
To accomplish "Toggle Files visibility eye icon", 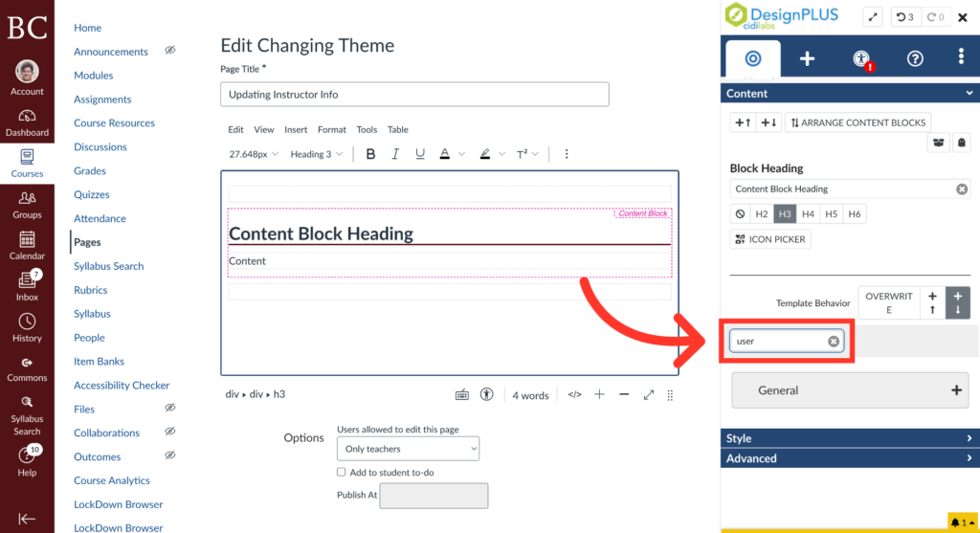I will point(170,408).
